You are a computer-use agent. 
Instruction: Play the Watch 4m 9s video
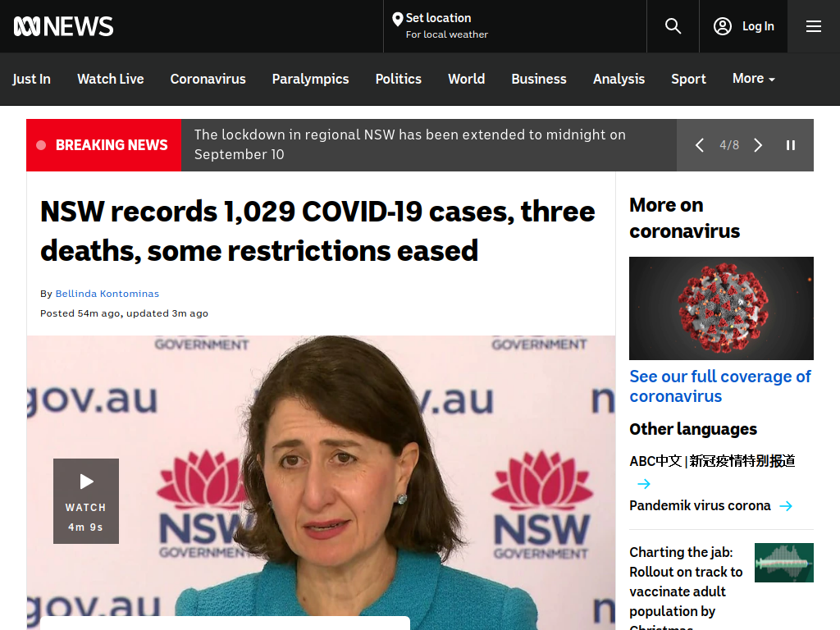(x=85, y=501)
